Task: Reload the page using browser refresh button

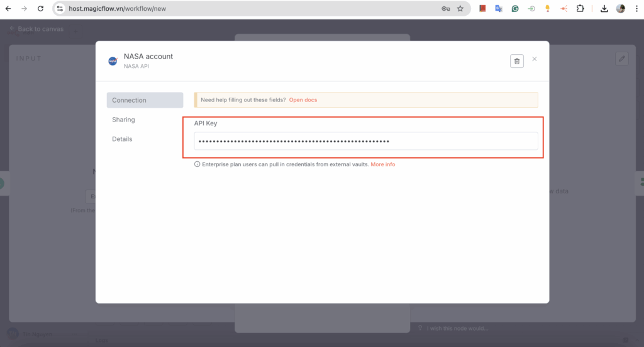Action: tap(40, 9)
